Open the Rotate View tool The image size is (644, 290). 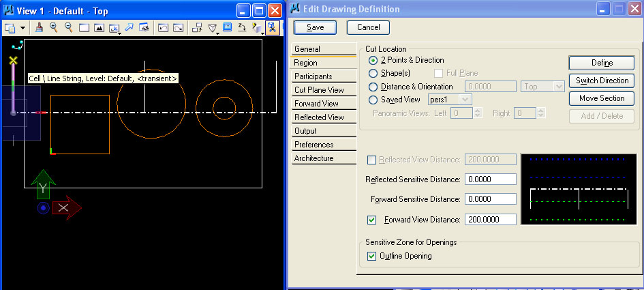(114, 28)
